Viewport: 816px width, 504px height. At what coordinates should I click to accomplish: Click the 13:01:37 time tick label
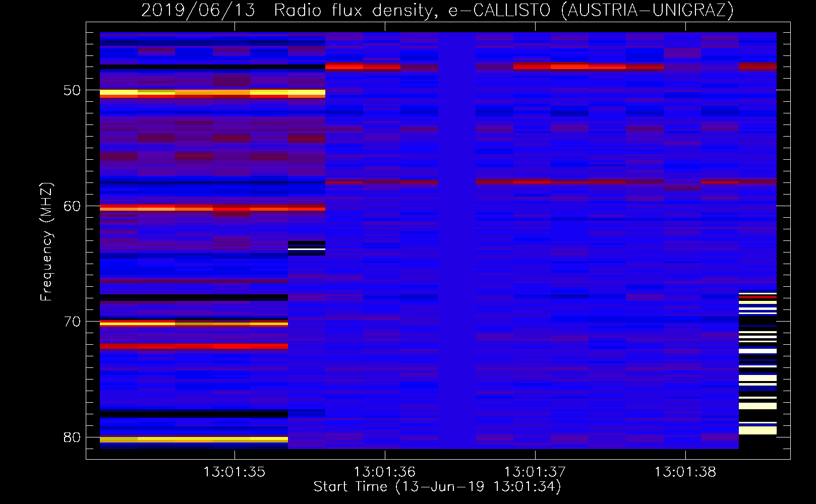[x=535, y=472]
